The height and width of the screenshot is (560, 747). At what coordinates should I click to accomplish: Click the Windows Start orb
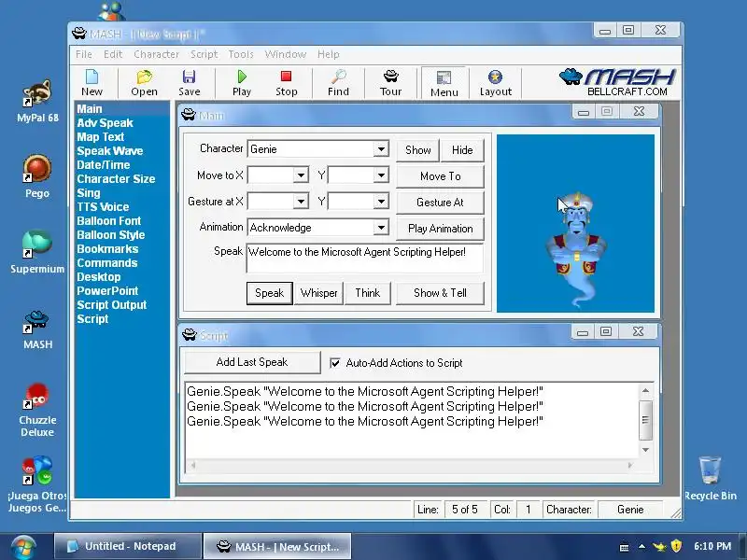click(x=24, y=547)
